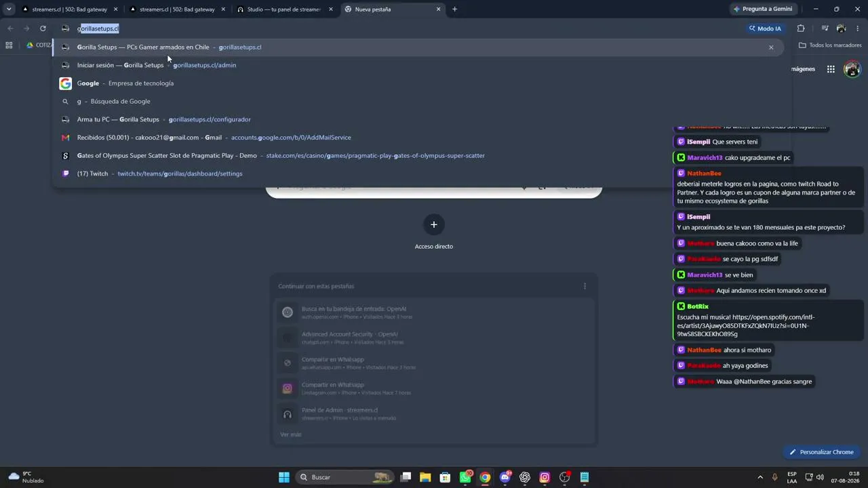868x488 pixels.
Task: Open the media controls icon in Chrome toolbar
Action: (x=825, y=28)
